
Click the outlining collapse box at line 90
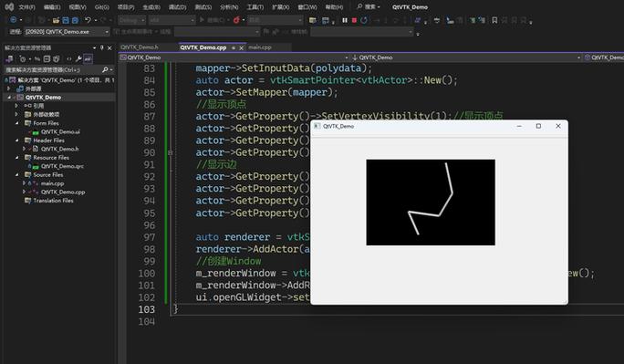click(x=171, y=152)
